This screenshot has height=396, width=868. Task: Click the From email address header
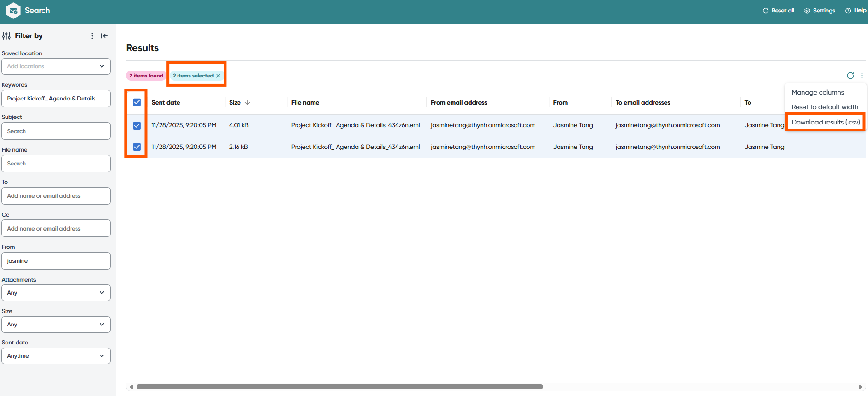coord(458,102)
